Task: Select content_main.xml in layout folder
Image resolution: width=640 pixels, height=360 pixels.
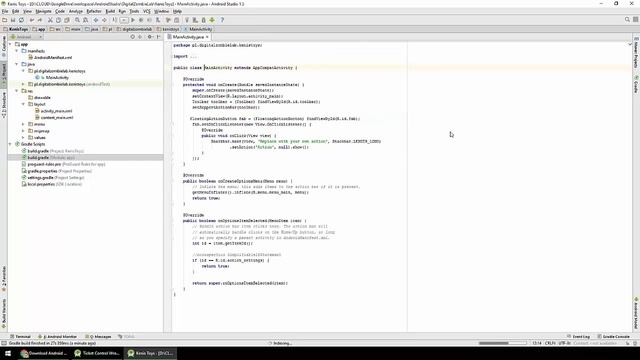Action: point(54,118)
